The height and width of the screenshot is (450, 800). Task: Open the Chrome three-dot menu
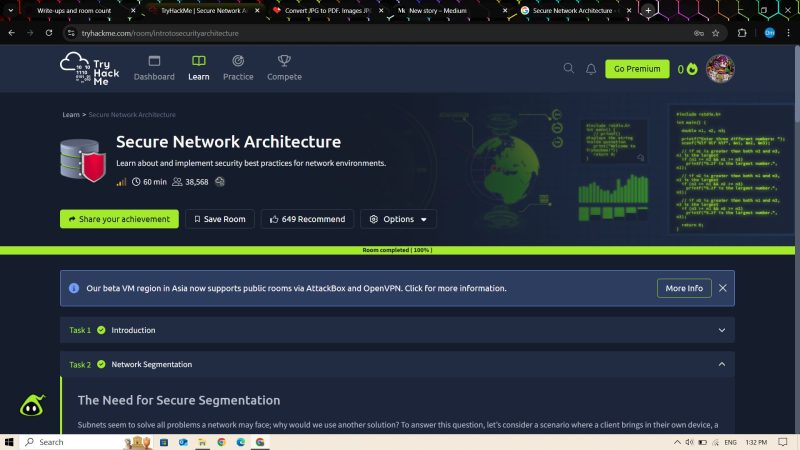[x=789, y=33]
